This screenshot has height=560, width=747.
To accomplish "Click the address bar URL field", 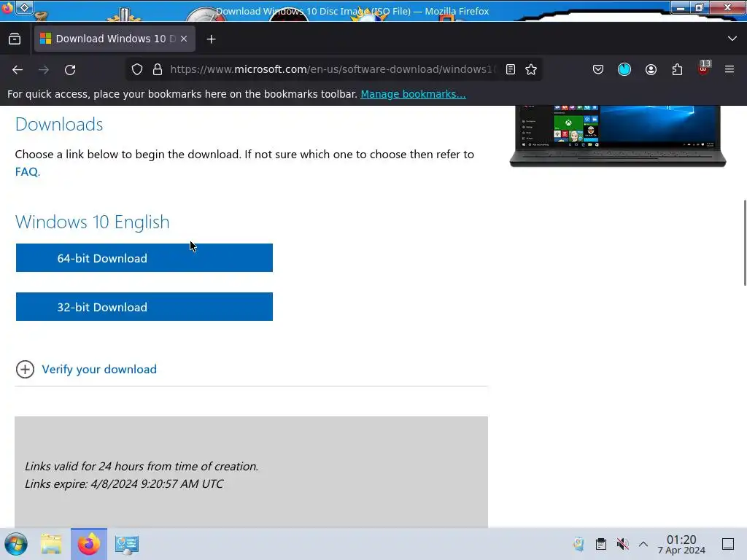I will coord(333,69).
